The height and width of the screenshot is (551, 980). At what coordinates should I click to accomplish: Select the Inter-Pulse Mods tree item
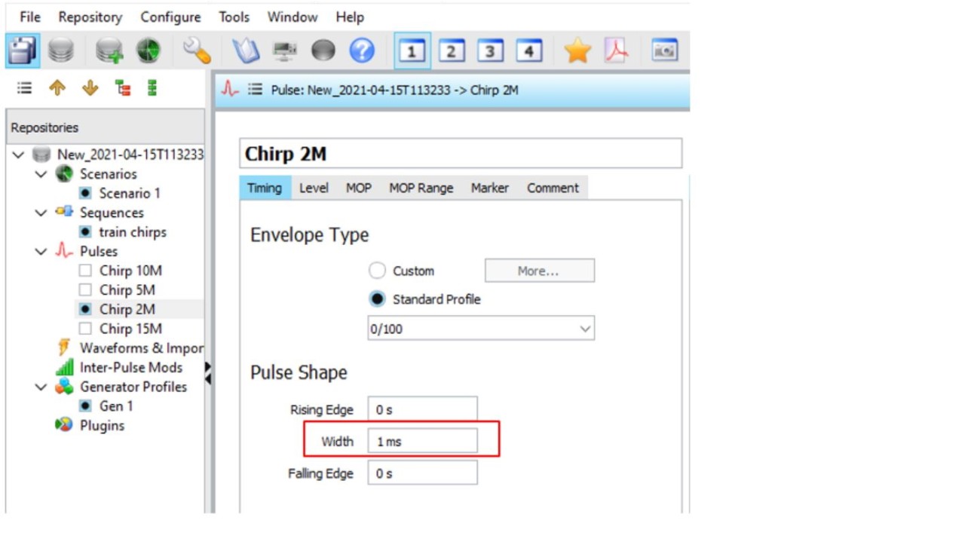tap(130, 368)
